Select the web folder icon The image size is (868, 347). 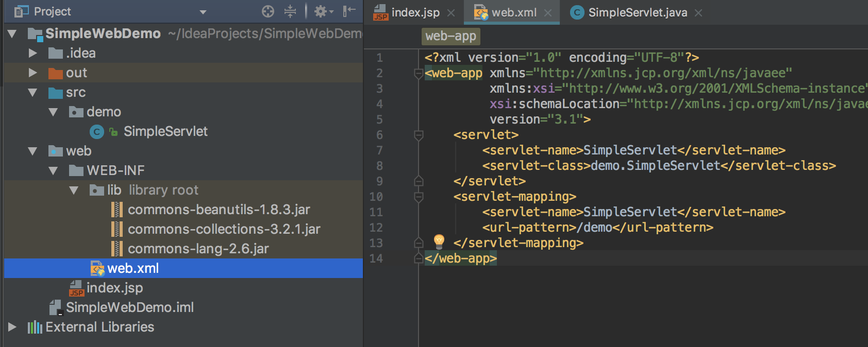pos(56,151)
